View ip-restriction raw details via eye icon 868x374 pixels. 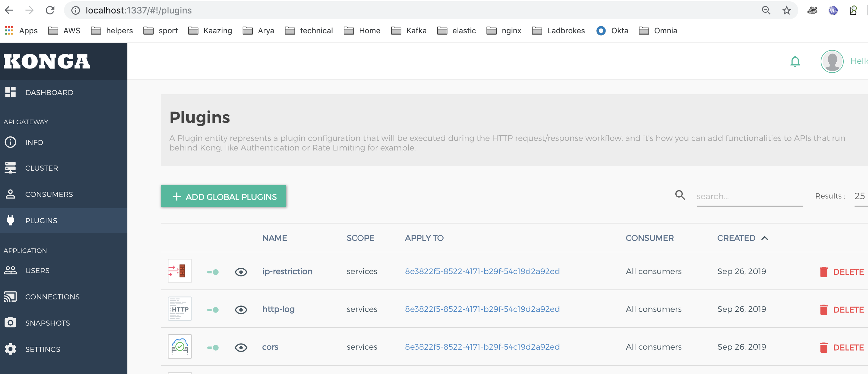click(241, 272)
